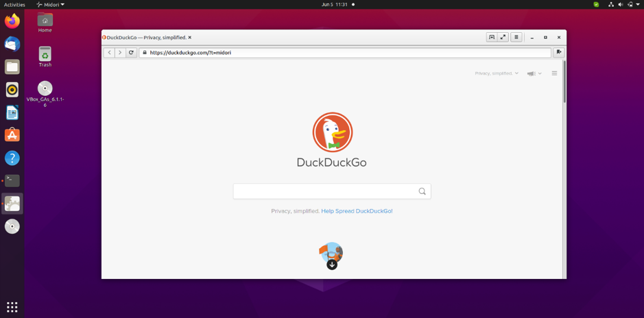Open the Trash desktop icon
The height and width of the screenshot is (318, 644).
tap(45, 57)
